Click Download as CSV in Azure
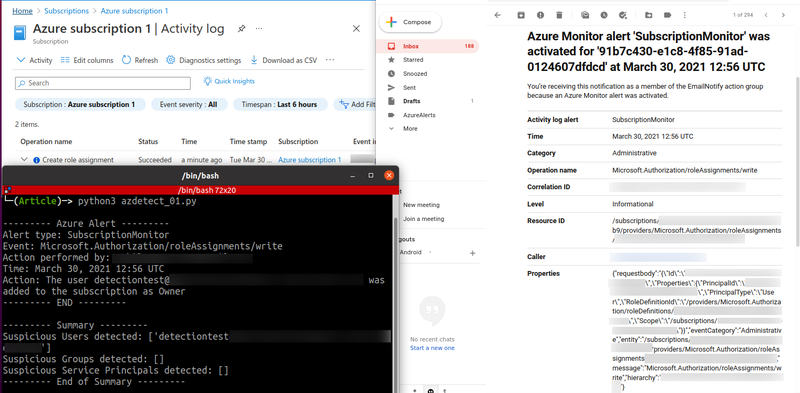 coord(284,60)
